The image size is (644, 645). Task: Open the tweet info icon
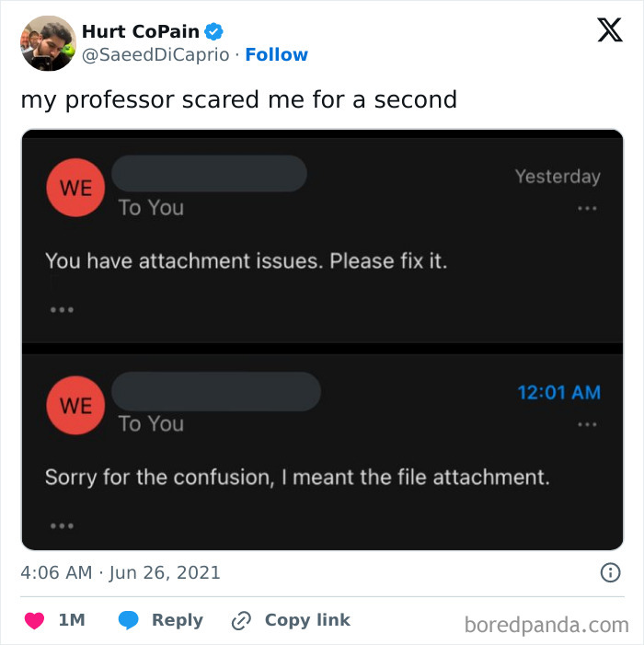point(610,572)
